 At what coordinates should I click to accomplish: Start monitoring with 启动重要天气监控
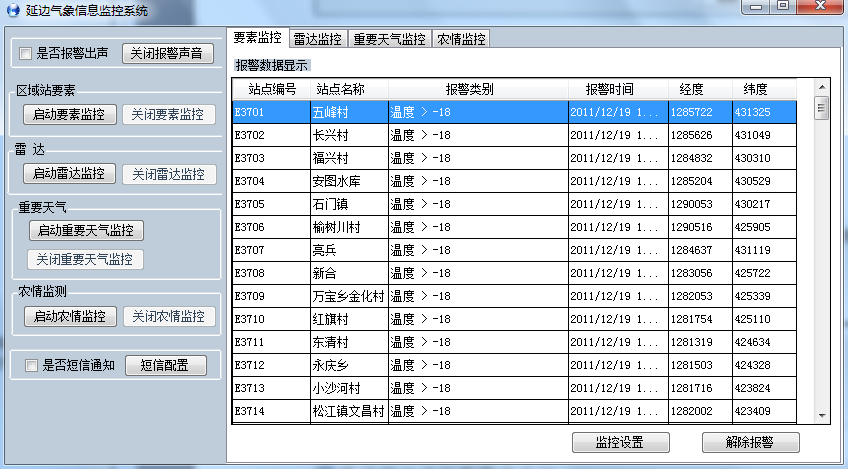tap(86, 230)
